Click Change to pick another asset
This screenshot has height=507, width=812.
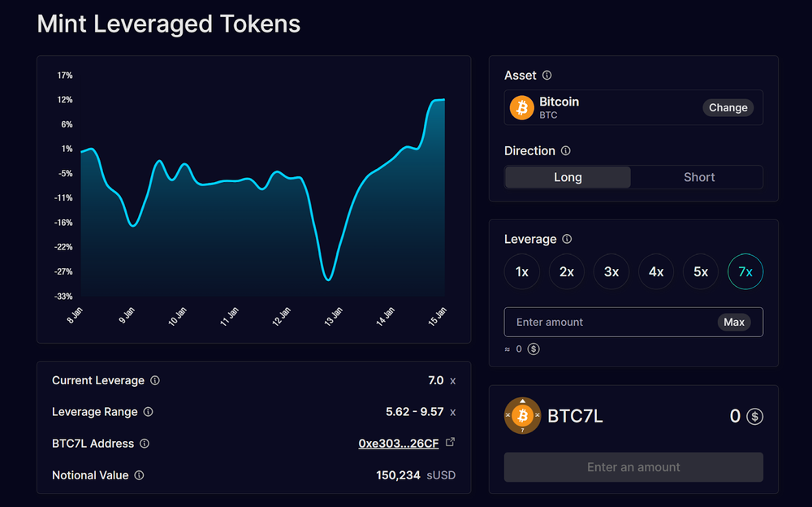(728, 107)
